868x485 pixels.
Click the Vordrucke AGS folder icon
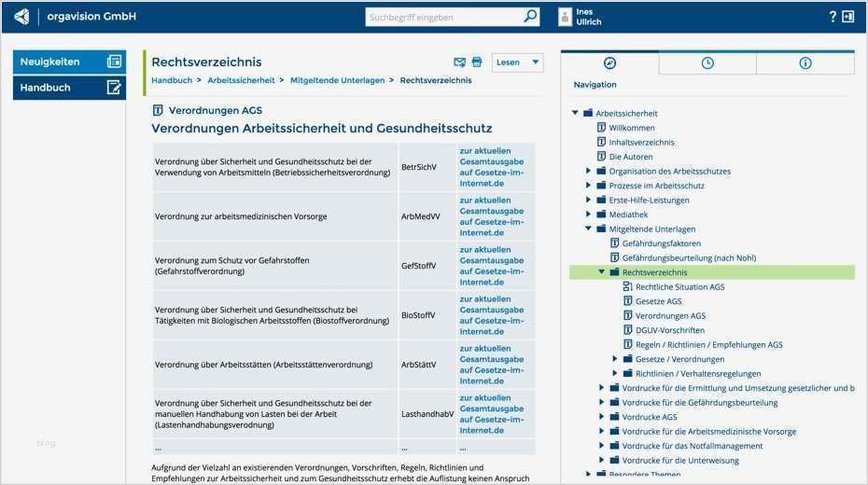point(614,416)
